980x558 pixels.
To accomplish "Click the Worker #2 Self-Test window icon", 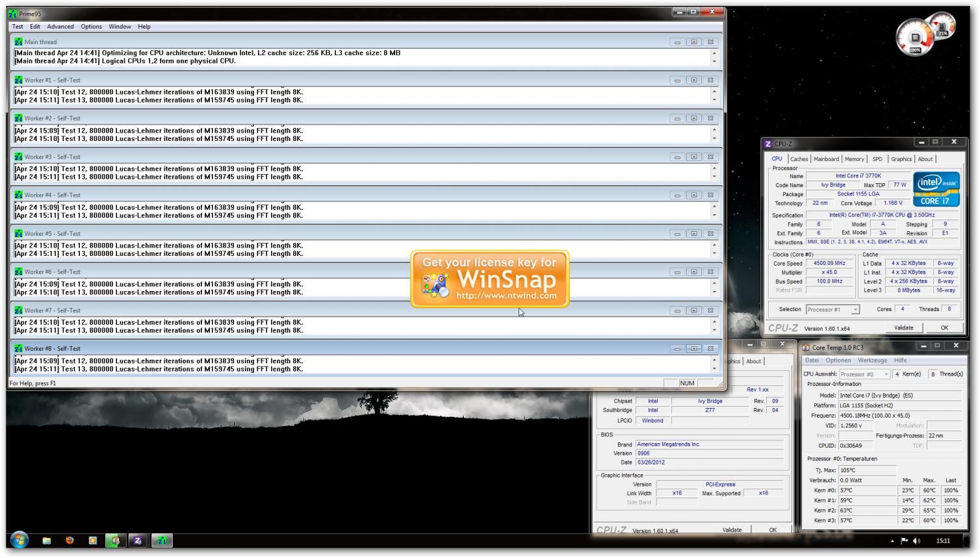I will (x=18, y=118).
